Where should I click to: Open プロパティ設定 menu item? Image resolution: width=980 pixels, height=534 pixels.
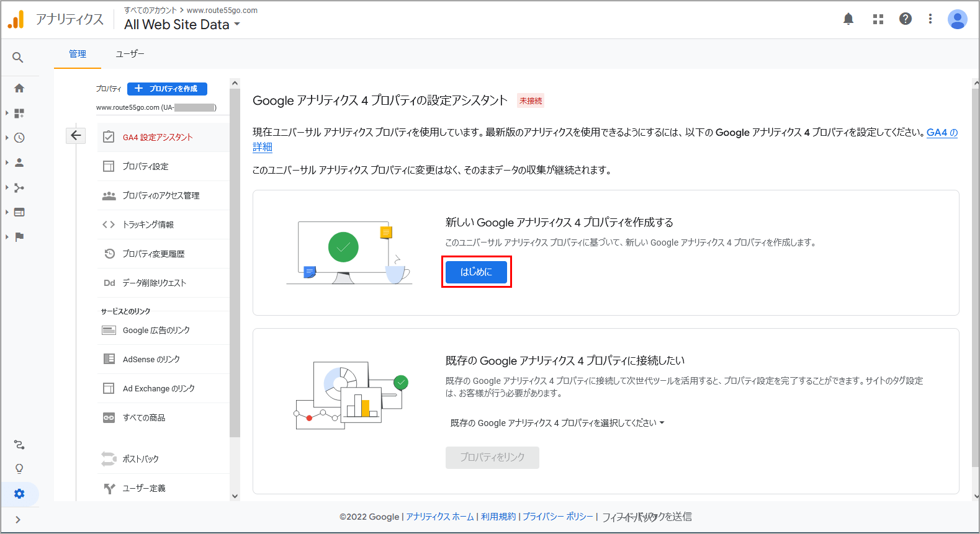(x=163, y=166)
